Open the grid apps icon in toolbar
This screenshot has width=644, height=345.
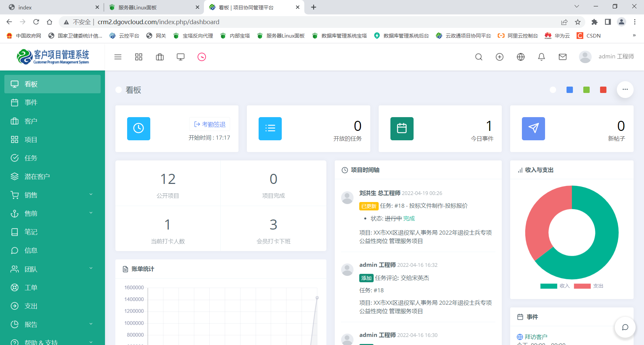point(139,57)
